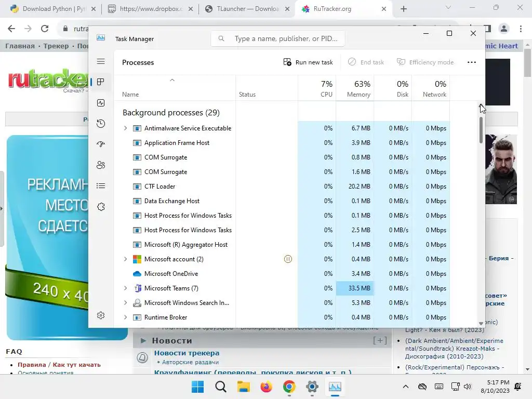Expand Microsoft account (2) group
532x399 pixels.
pos(125,259)
